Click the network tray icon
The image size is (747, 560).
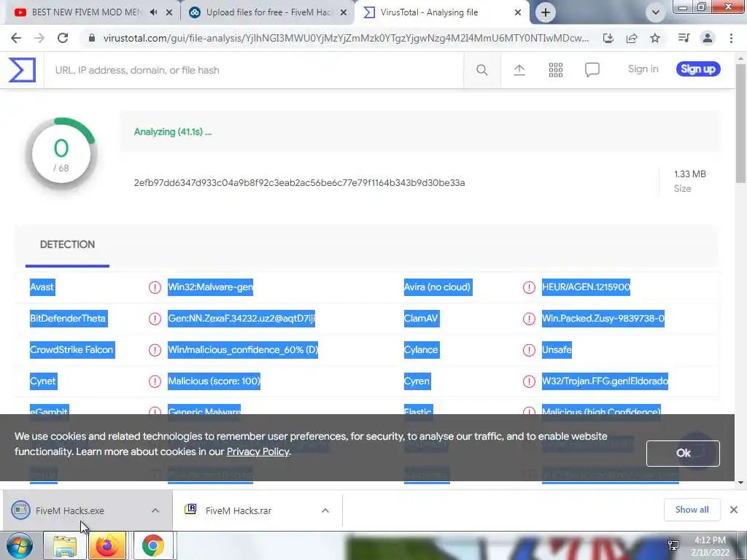pyautogui.click(x=673, y=545)
